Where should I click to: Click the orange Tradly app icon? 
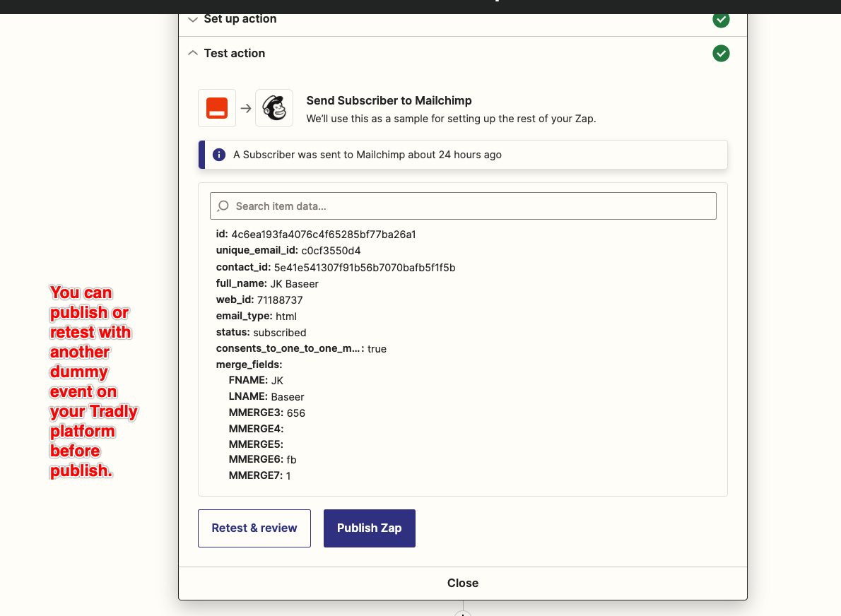(x=217, y=108)
